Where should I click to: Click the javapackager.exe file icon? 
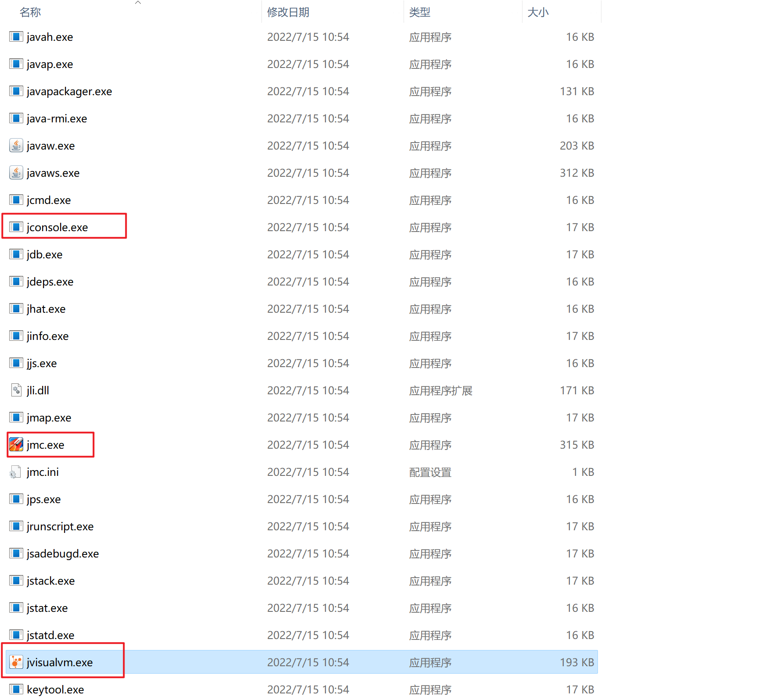click(16, 91)
